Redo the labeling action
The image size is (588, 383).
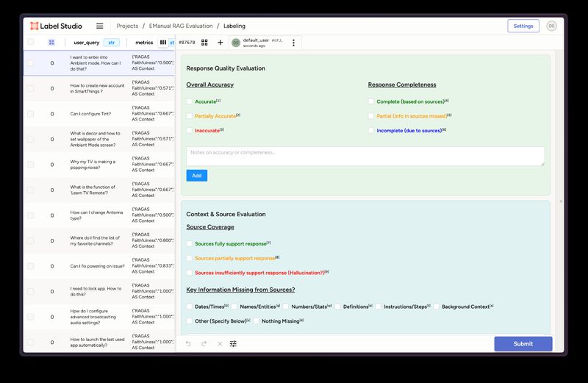204,343
